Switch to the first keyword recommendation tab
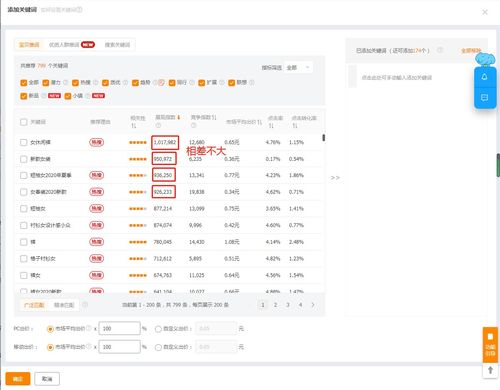The height and width of the screenshot is (390, 500). (29, 45)
